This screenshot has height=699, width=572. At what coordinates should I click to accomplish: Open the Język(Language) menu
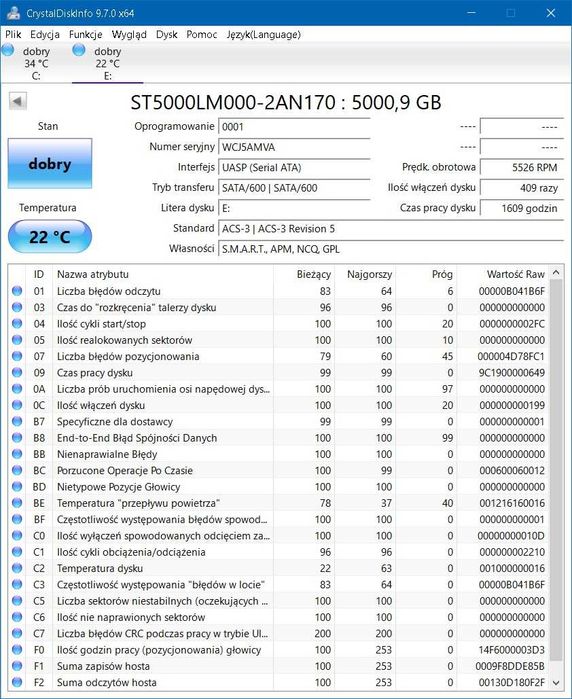263,34
